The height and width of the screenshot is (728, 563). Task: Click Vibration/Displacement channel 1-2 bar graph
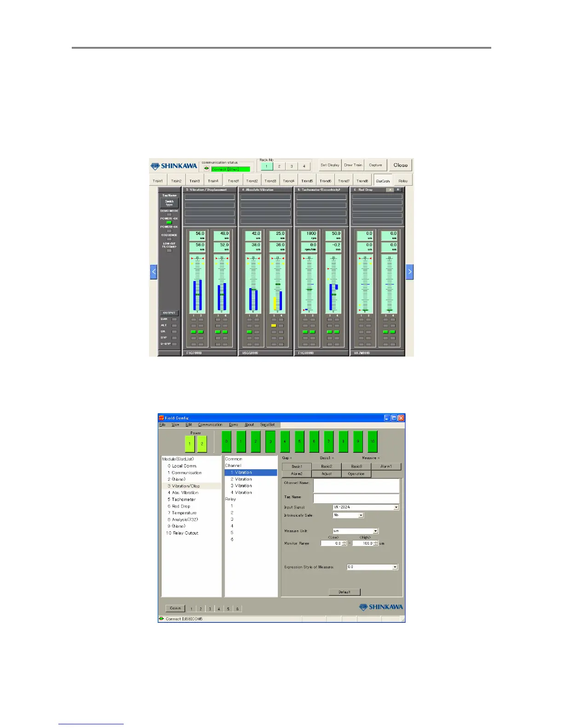coord(197,284)
